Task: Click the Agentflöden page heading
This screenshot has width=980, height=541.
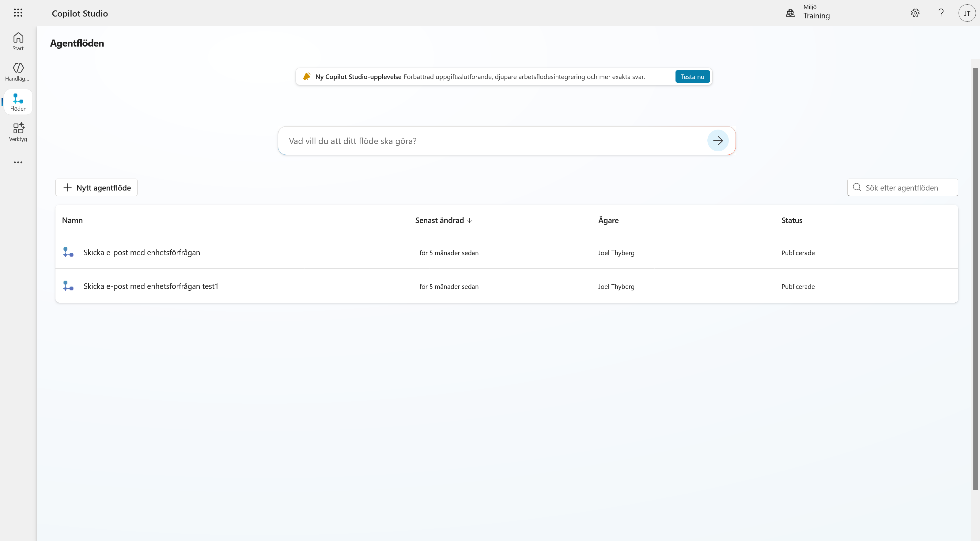Action: click(77, 43)
